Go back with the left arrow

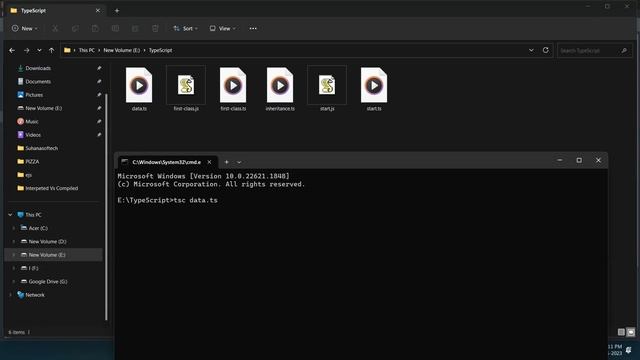[x=12, y=50]
